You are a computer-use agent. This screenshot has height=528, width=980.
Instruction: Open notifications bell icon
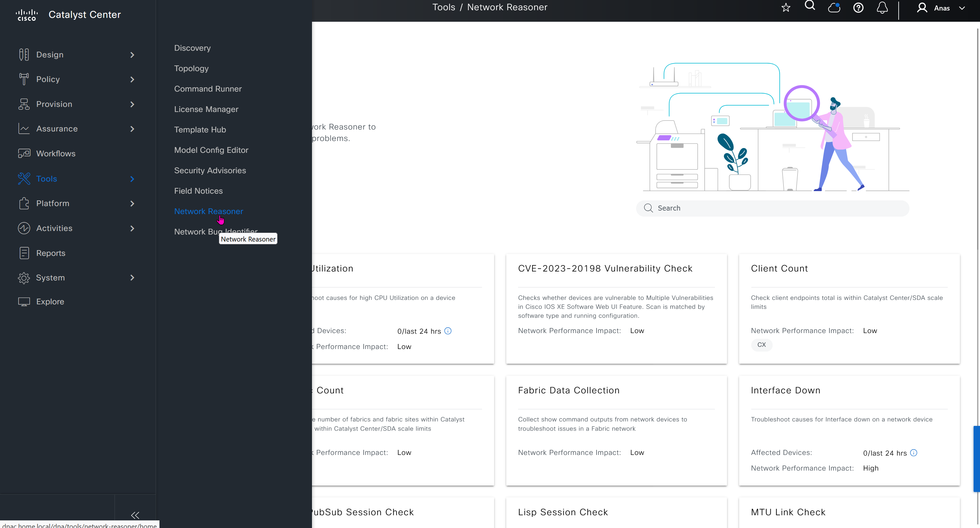pos(882,8)
